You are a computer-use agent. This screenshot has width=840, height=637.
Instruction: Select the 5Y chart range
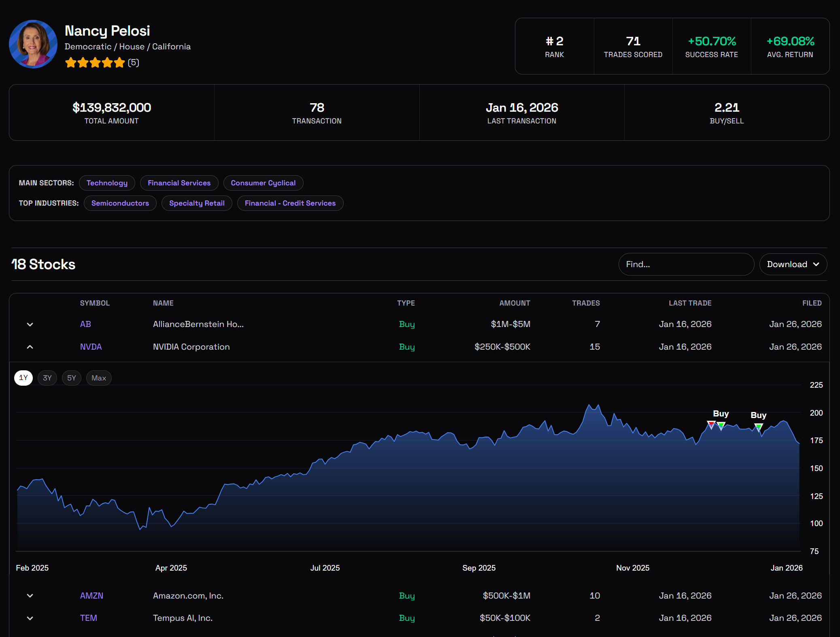click(x=72, y=378)
